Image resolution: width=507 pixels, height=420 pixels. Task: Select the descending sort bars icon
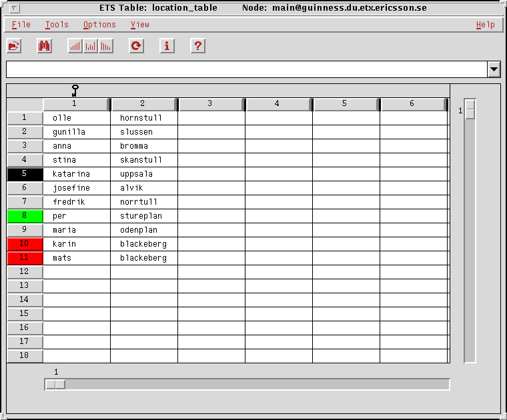tap(105, 46)
